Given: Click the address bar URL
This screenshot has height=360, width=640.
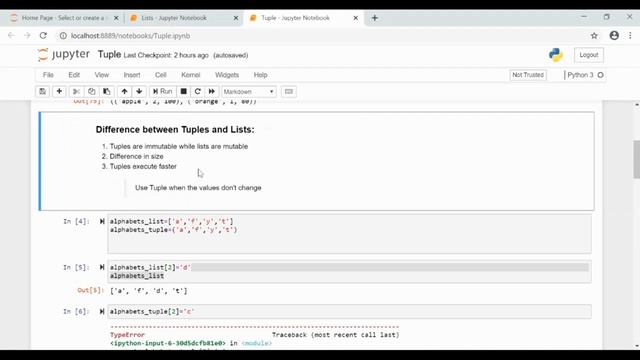Looking at the screenshot, I should pyautogui.click(x=131, y=36).
